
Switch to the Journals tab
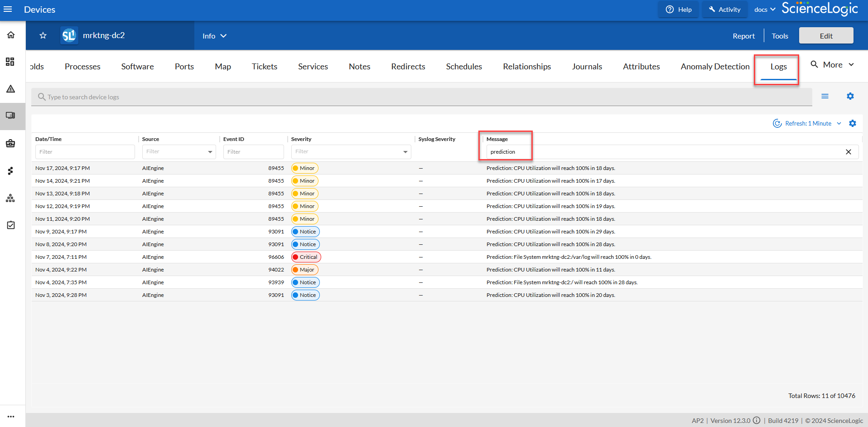(587, 67)
